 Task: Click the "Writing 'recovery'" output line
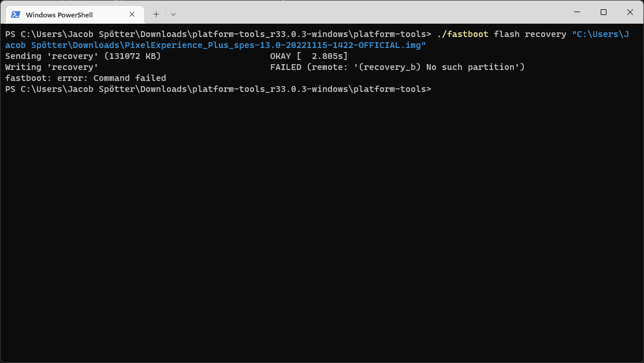coord(52,68)
